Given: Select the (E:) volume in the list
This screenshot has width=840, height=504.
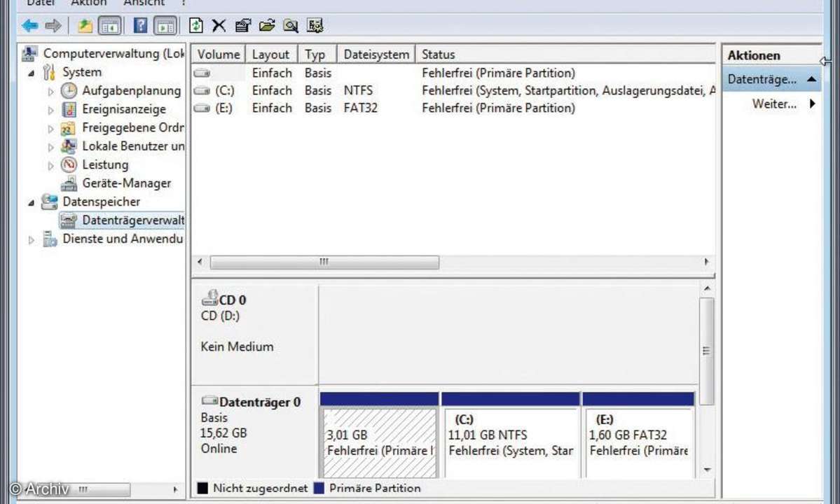Looking at the screenshot, I should click(x=224, y=108).
